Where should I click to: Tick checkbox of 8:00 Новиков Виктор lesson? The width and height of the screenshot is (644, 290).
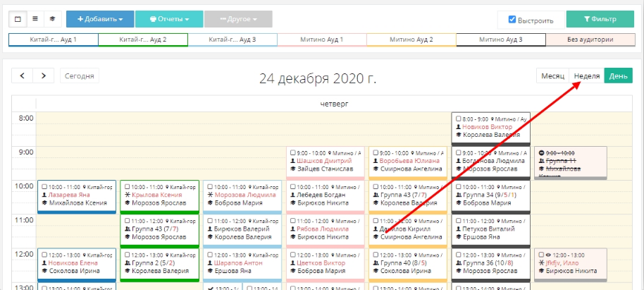[459, 119]
